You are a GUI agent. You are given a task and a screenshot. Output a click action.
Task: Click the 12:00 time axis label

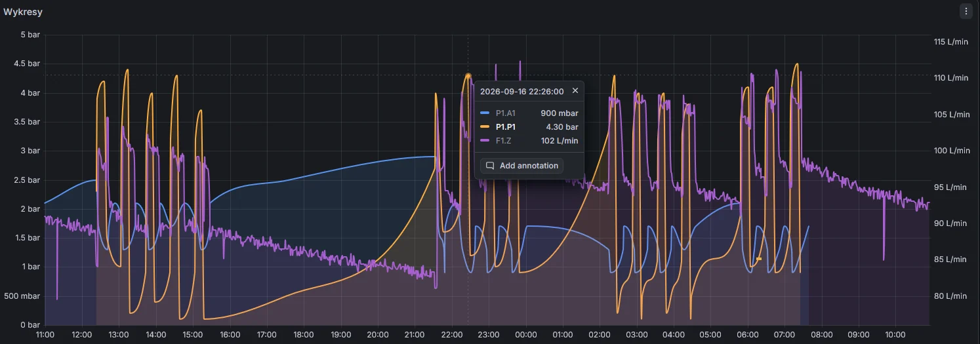tap(82, 334)
